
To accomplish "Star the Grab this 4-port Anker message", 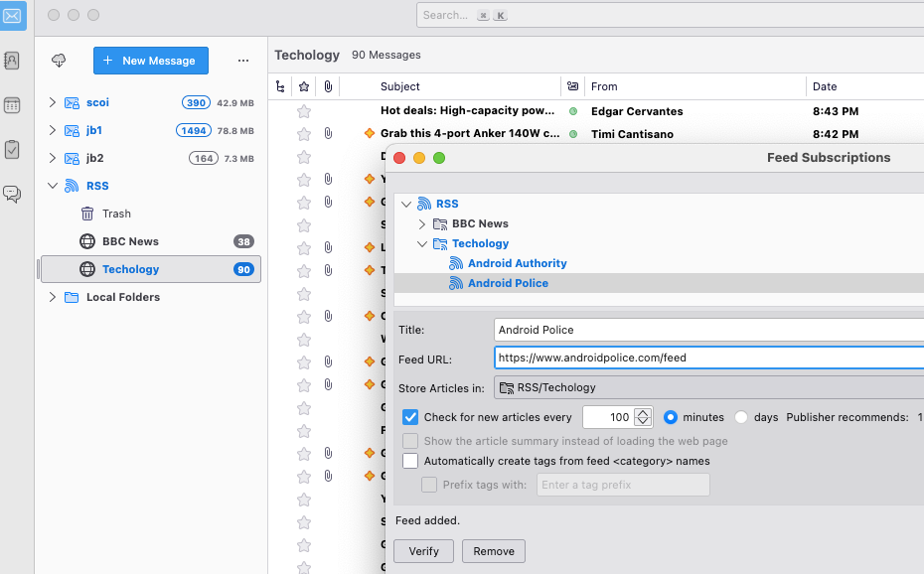I will [x=304, y=134].
